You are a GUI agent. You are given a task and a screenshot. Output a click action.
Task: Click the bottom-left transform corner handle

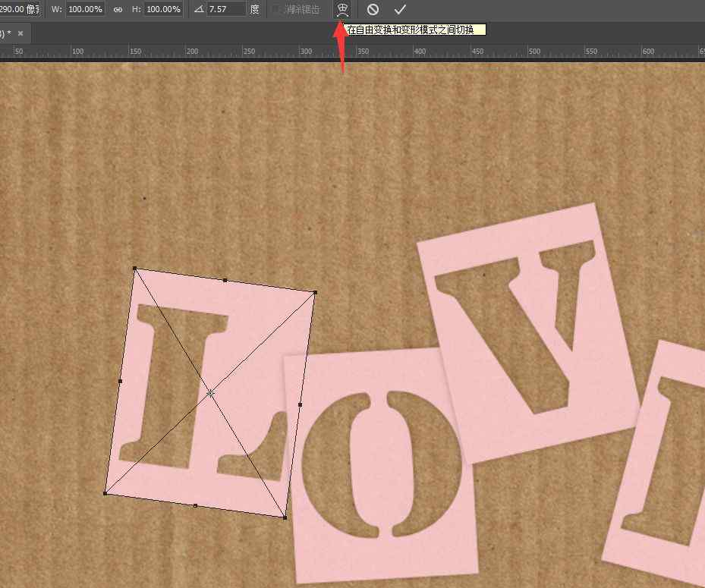[105, 493]
